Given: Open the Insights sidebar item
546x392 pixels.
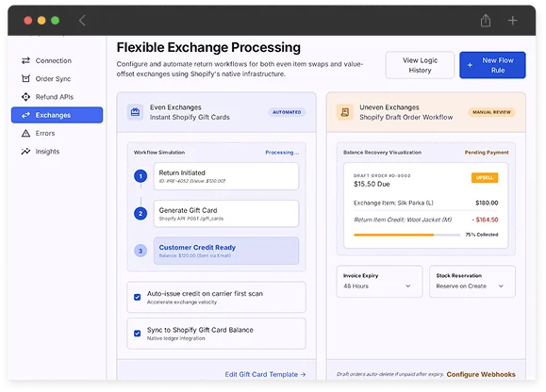Looking at the screenshot, I should 57,152.
